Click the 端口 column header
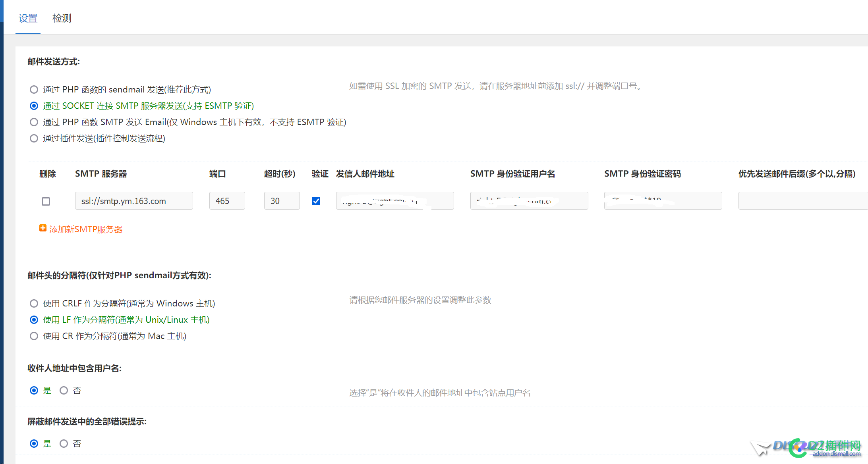Screen dimensions: 868x464 click(x=217, y=174)
